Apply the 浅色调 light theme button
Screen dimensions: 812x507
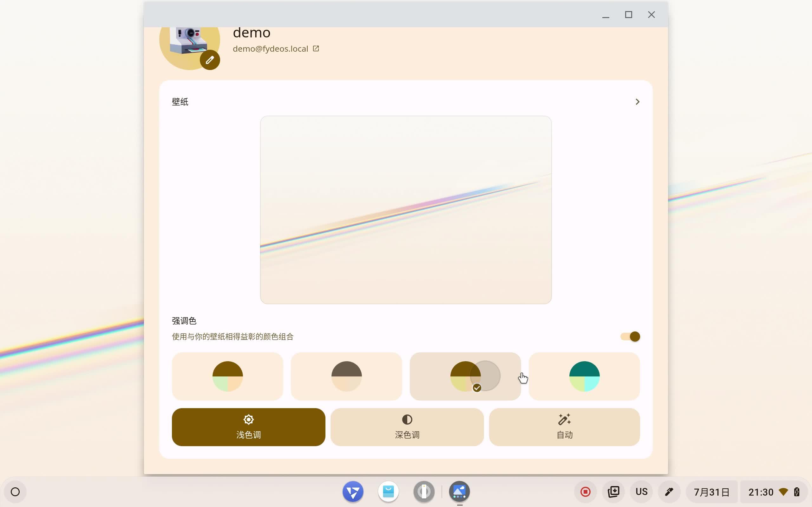[248, 427]
